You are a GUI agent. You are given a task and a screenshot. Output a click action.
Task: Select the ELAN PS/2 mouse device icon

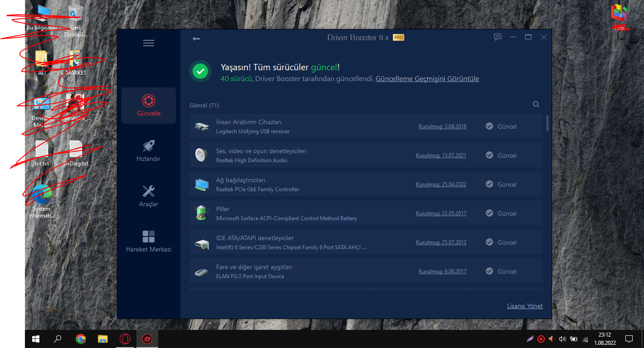click(x=202, y=272)
